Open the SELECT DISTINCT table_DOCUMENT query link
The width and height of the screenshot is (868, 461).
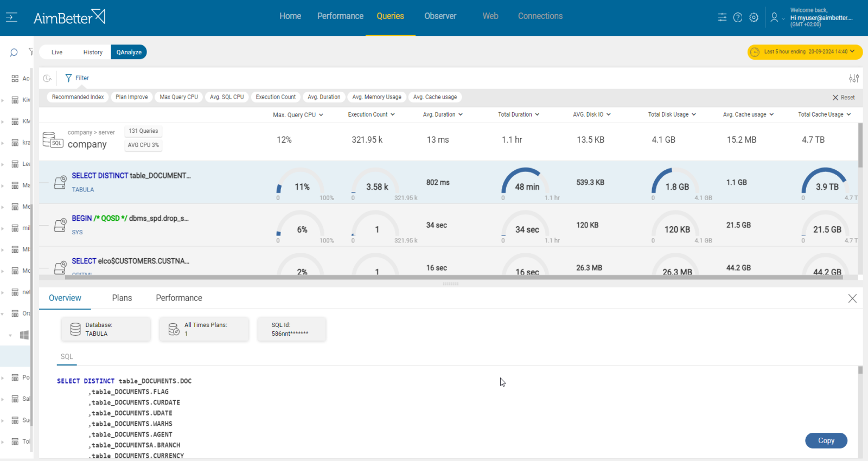coord(131,176)
